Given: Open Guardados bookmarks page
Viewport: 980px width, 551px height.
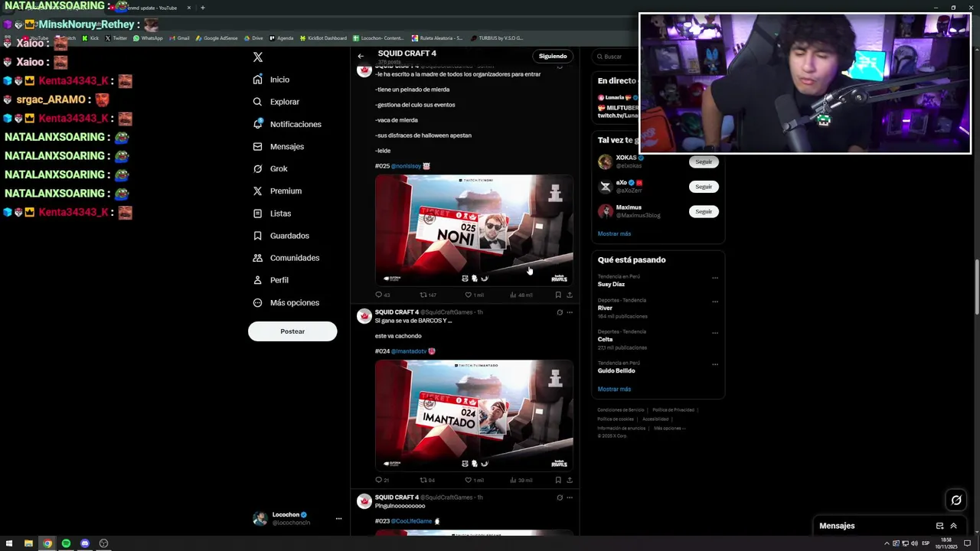Looking at the screenshot, I should 281,236.
